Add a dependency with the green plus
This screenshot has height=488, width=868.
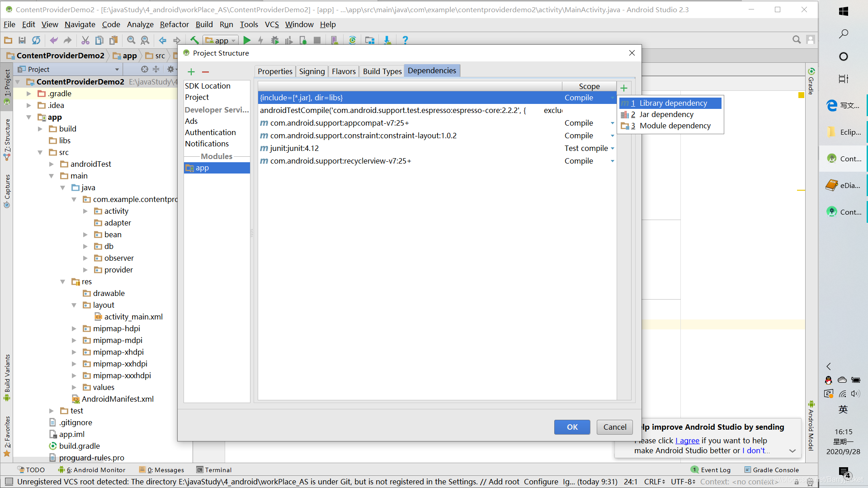click(624, 88)
